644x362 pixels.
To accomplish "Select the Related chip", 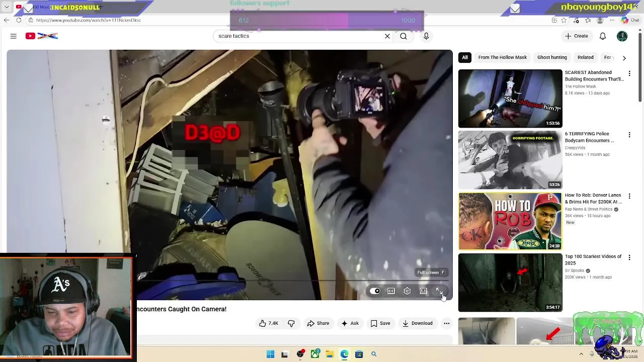I will (586, 57).
